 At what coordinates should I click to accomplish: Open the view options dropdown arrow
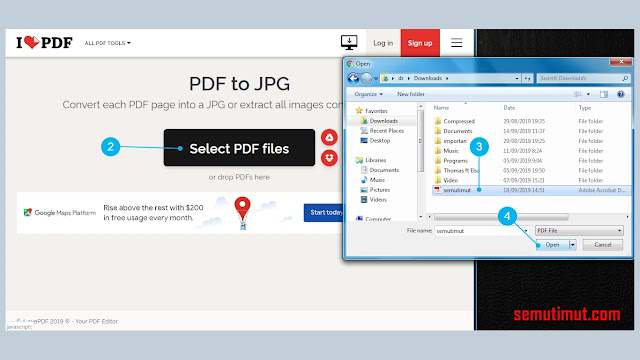[x=588, y=94]
